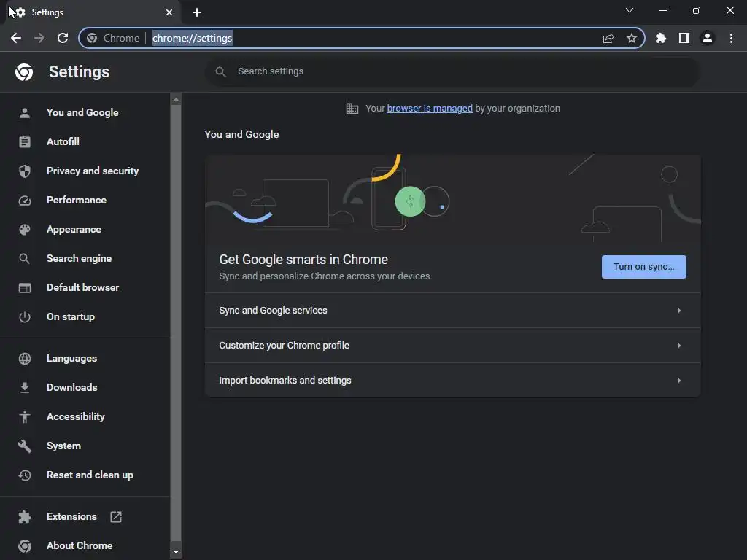Go to On startup settings
This screenshot has height=560, width=747.
(71, 316)
